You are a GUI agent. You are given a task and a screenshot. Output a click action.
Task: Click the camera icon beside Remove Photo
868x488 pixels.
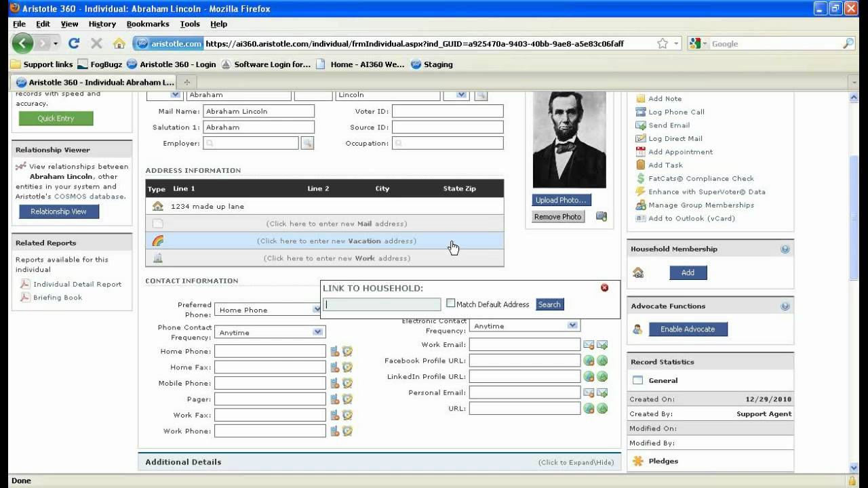point(601,217)
